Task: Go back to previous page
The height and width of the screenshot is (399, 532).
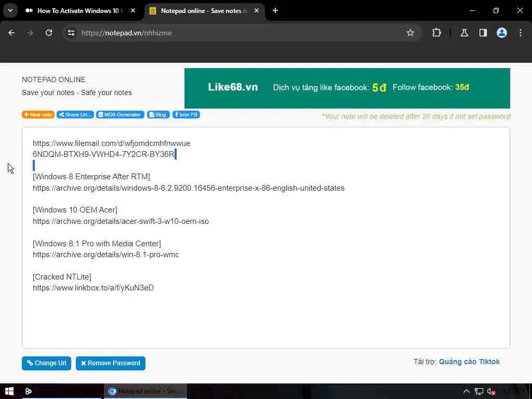Action: [11, 33]
